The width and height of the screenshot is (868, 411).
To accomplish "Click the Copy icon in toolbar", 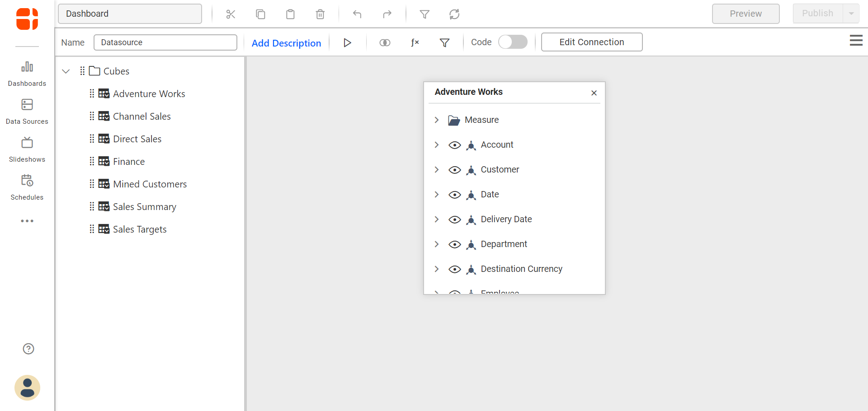I will pos(260,14).
